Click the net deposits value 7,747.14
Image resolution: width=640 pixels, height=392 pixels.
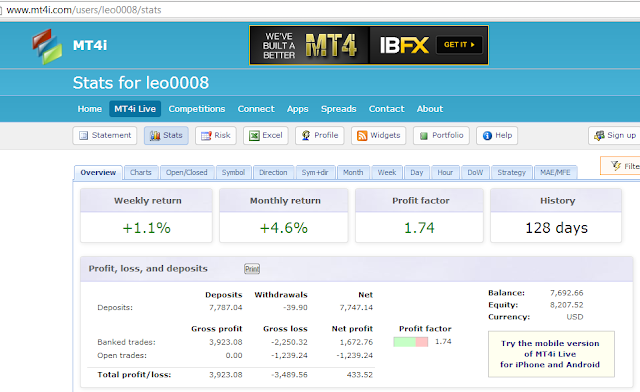click(x=356, y=307)
